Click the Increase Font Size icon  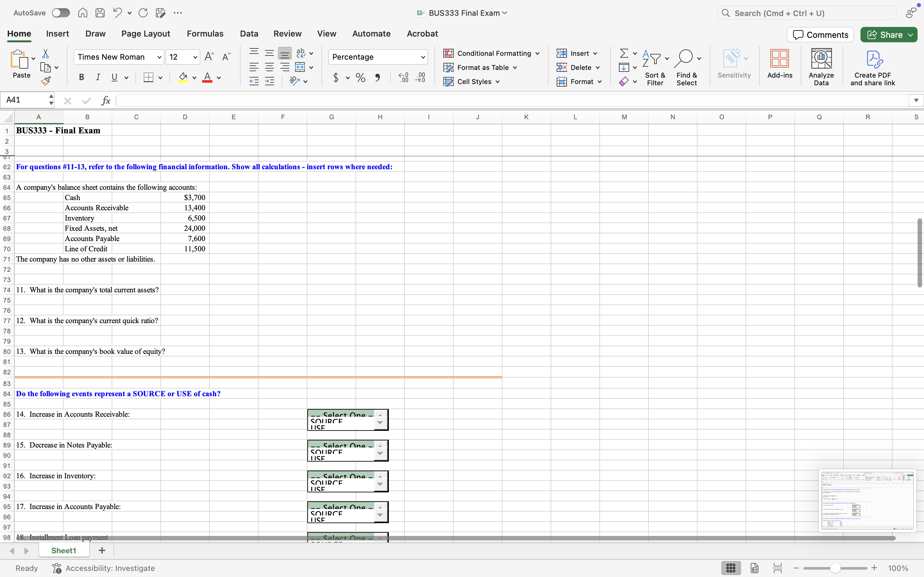[x=209, y=57]
